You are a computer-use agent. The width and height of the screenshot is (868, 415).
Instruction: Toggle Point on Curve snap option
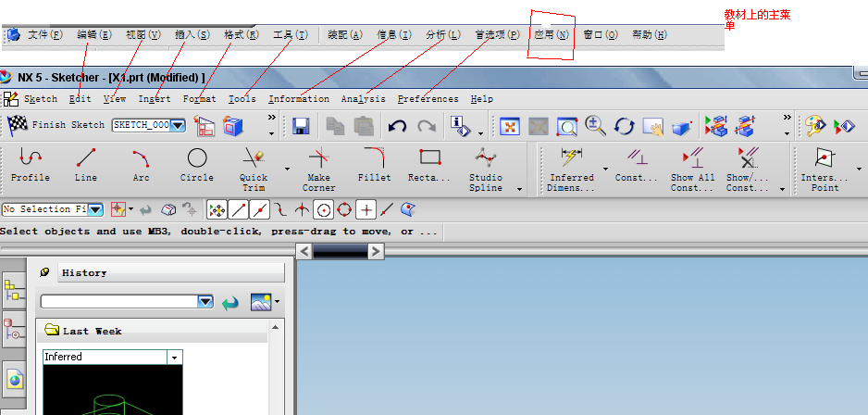pyautogui.click(x=387, y=210)
